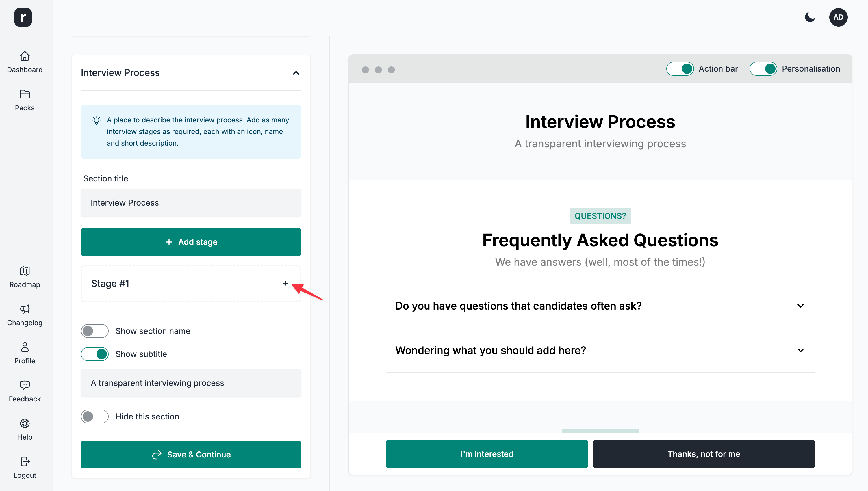Enable the Show section name toggle
The height and width of the screenshot is (491, 868).
94,331
